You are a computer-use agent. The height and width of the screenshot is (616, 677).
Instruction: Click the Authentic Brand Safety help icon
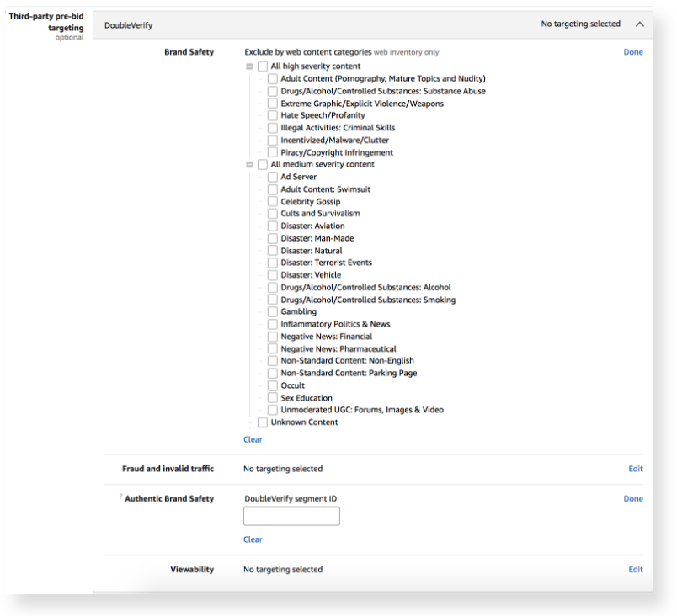click(x=121, y=496)
